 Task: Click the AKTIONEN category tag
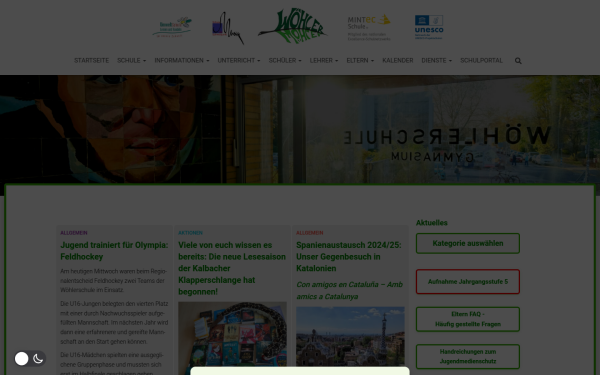190,233
